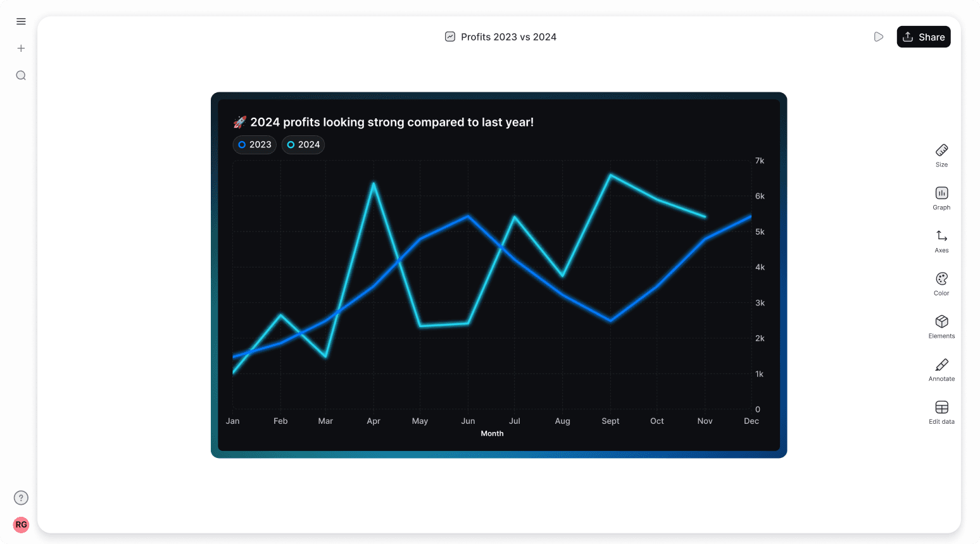Image resolution: width=980 pixels, height=544 pixels.
Task: Open help via the question mark icon
Action: [x=20, y=498]
